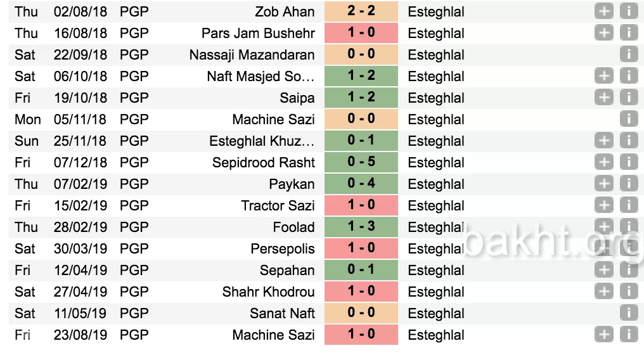This screenshot has height=360, width=644.
Task: Expand plus icon for Paykan match
Action: [604, 184]
